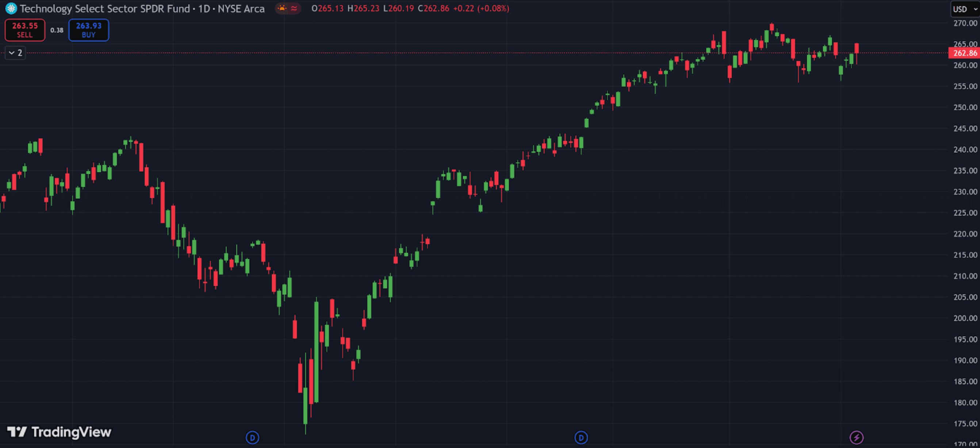Image resolution: width=980 pixels, height=448 pixels.
Task: Click the purple lightning bolt event marker
Action: [x=856, y=437]
